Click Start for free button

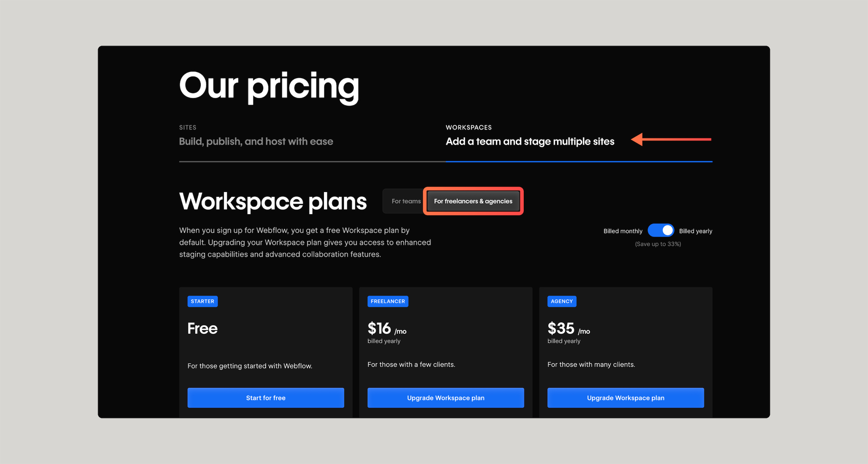266,398
